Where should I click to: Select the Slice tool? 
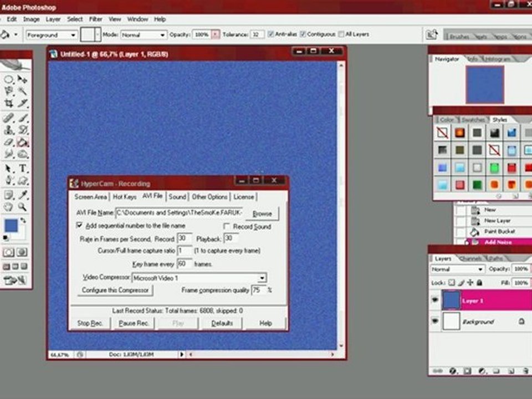[x=22, y=103]
